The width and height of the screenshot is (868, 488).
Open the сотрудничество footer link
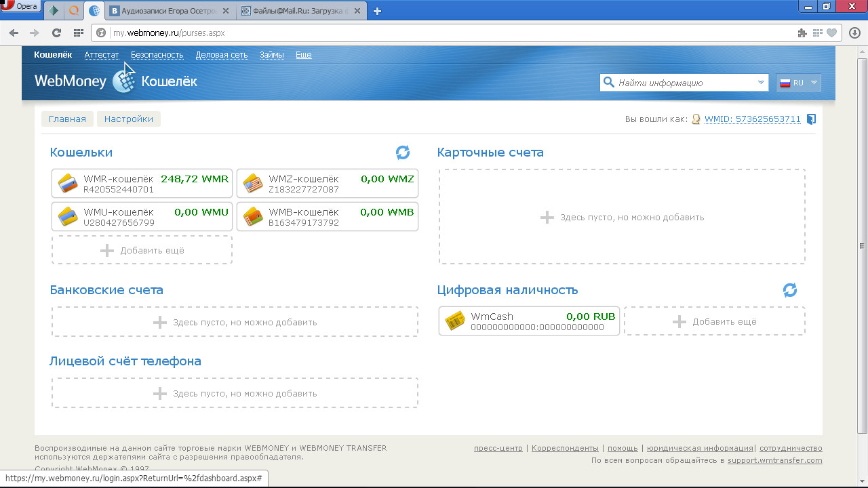(x=791, y=448)
